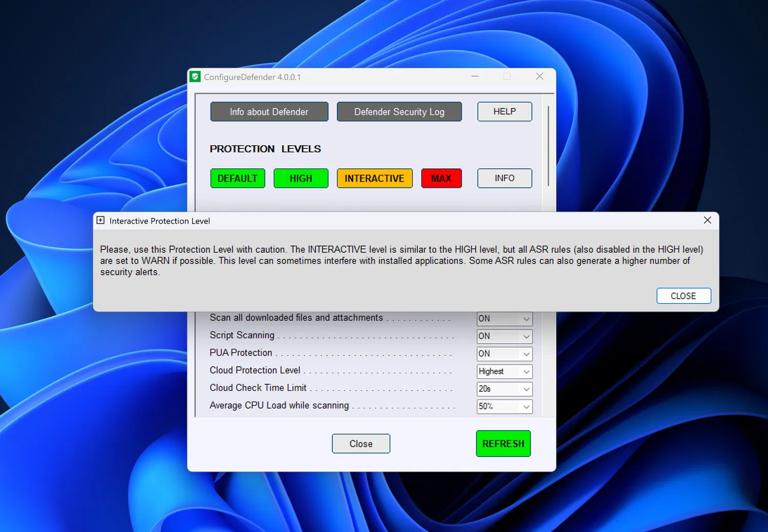Screen dimensions: 768x532
Task: Click the Scan all downloaded files label
Action: (296, 318)
